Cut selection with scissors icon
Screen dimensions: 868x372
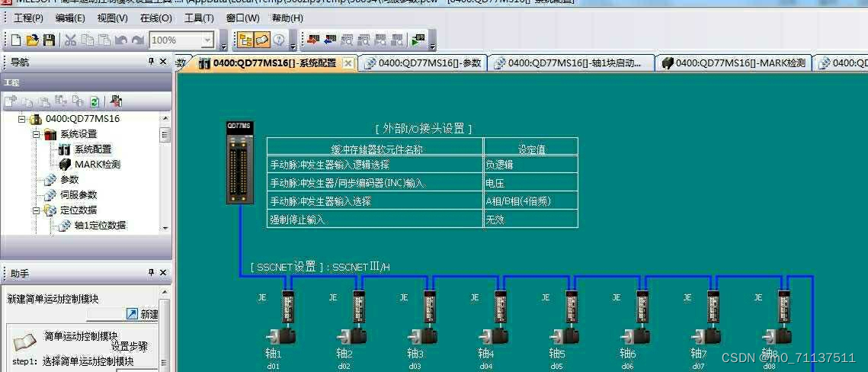pos(70,40)
